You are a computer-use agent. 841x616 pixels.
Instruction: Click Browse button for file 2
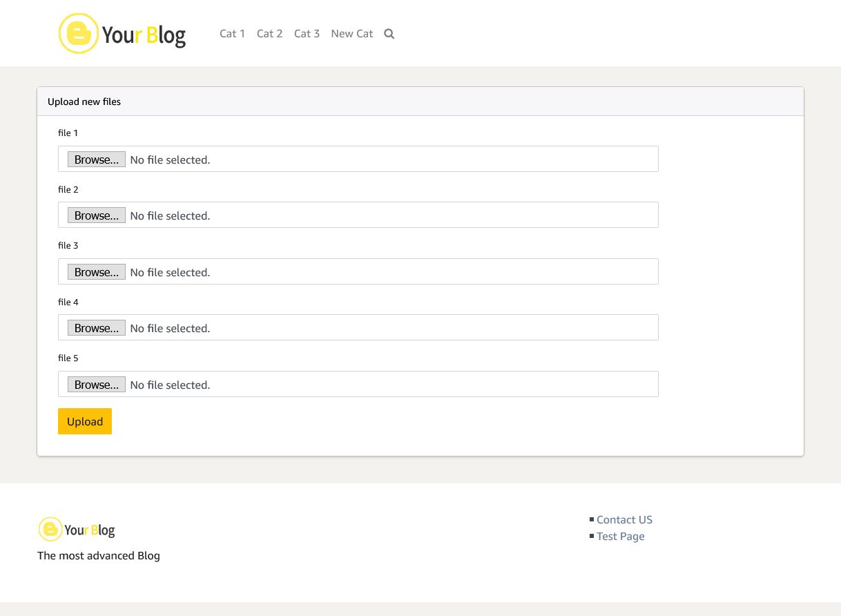point(97,215)
